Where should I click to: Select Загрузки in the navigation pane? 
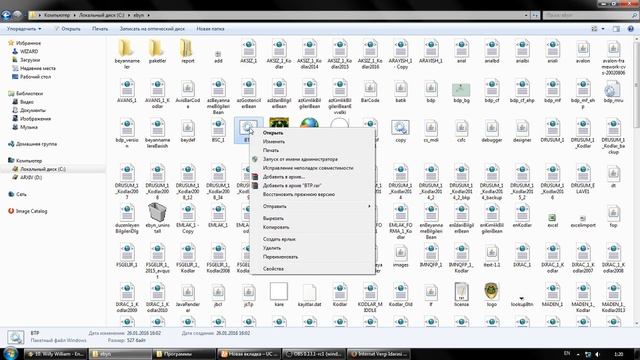(x=30, y=60)
